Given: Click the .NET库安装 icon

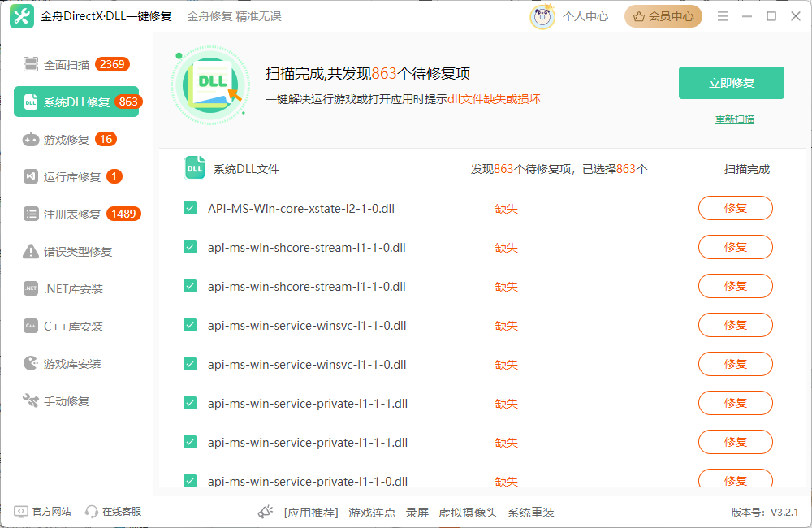Looking at the screenshot, I should [31, 288].
